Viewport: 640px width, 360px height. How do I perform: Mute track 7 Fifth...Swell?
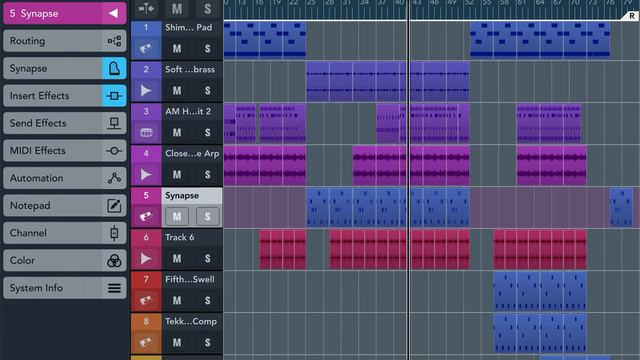coord(177,300)
